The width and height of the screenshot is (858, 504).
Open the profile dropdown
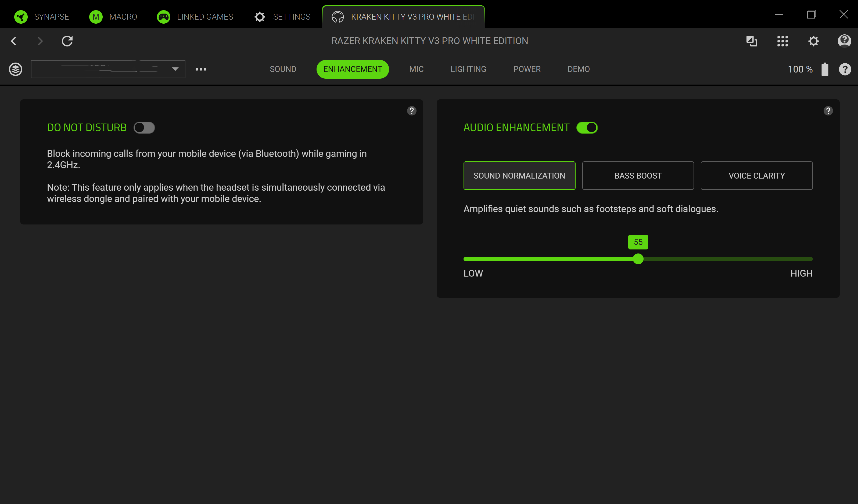108,69
